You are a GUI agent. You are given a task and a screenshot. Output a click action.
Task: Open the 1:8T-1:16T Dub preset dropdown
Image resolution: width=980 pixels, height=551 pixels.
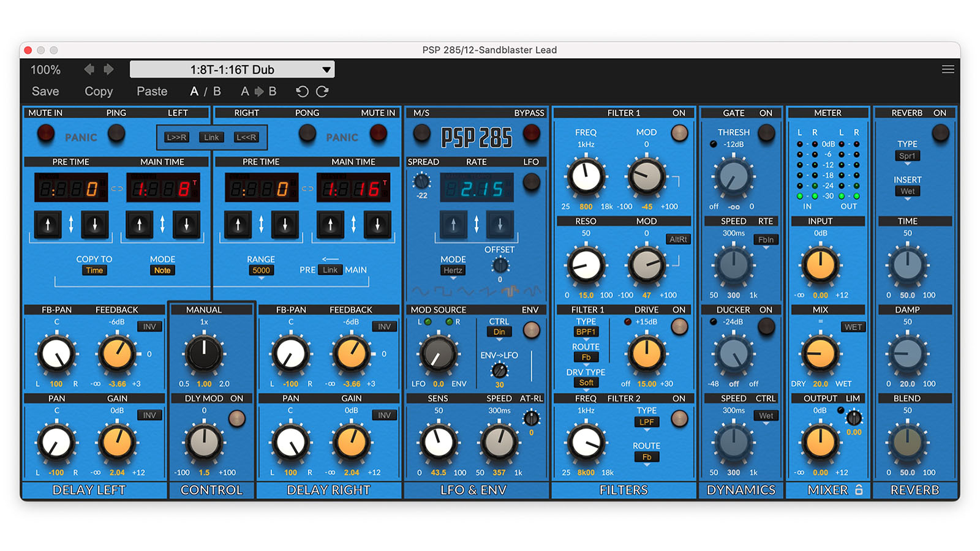coord(232,69)
